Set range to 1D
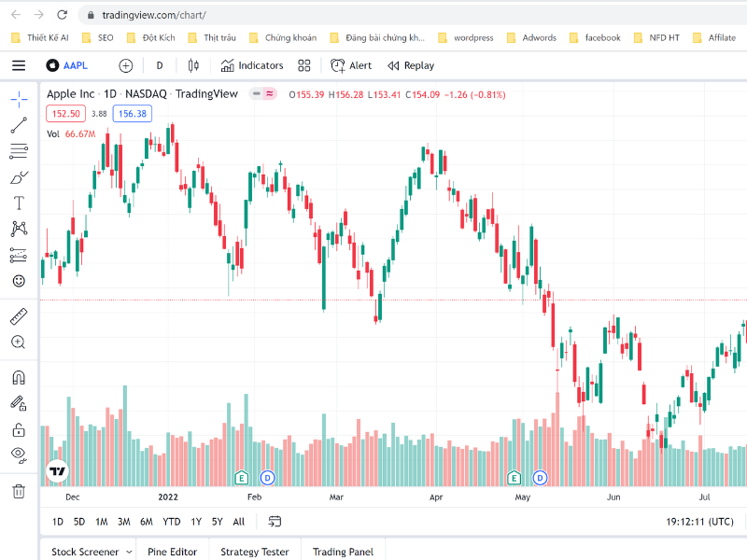This screenshot has width=747, height=560. click(58, 522)
